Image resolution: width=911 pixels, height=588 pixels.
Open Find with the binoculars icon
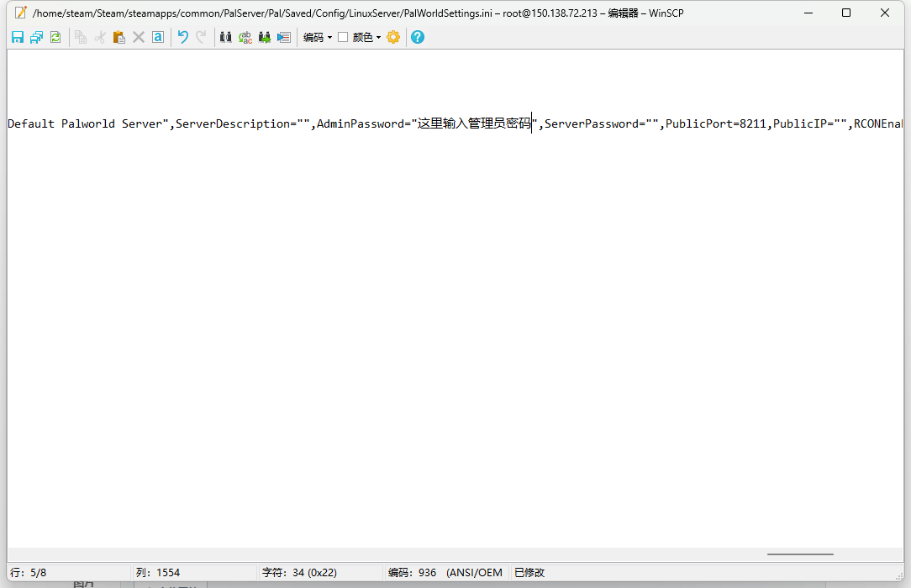(x=226, y=37)
